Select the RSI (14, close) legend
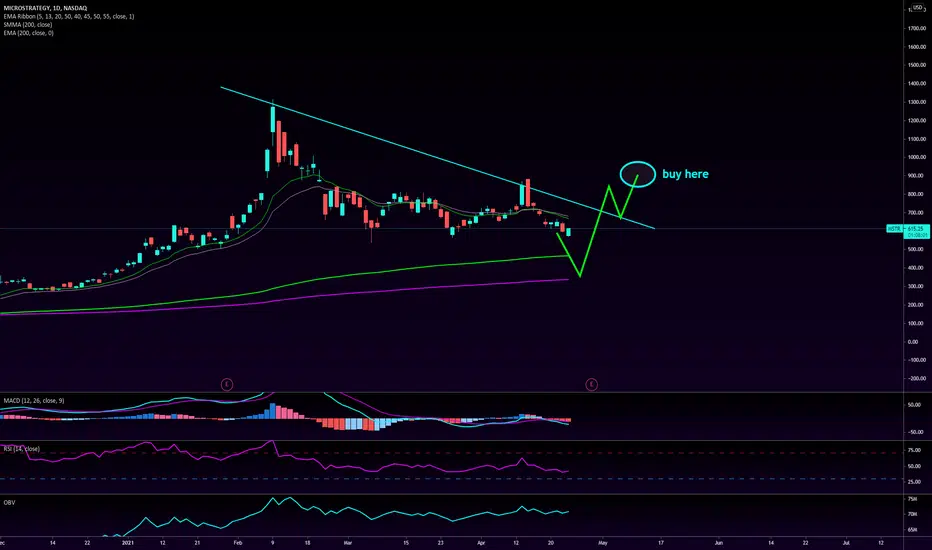 21,449
